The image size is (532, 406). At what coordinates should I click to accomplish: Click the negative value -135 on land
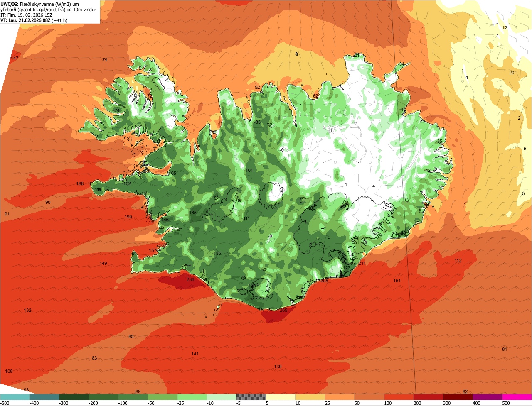point(217,253)
